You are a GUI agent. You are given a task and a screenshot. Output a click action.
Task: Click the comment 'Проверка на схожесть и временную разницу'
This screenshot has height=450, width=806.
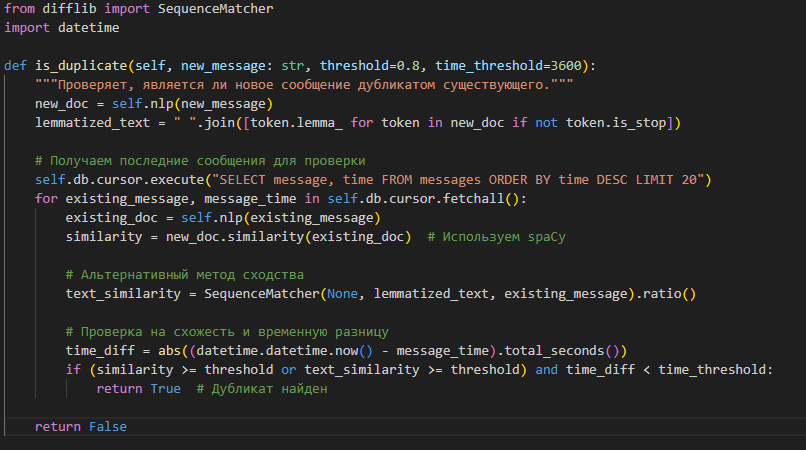coord(227,332)
